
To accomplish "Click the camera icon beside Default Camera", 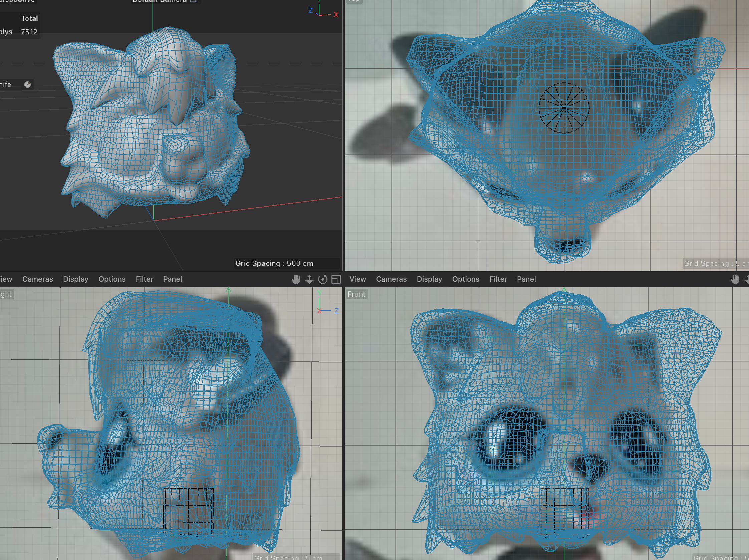I will coord(195,2).
